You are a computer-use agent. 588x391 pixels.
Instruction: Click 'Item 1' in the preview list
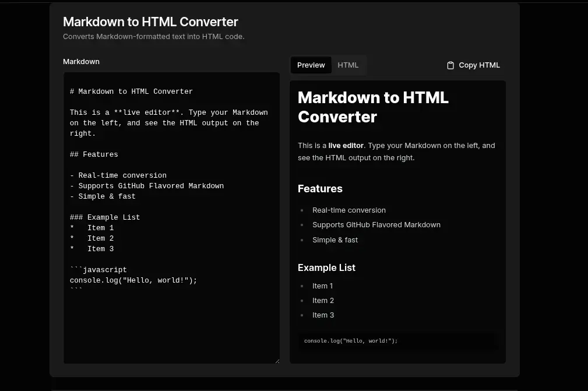(x=323, y=286)
